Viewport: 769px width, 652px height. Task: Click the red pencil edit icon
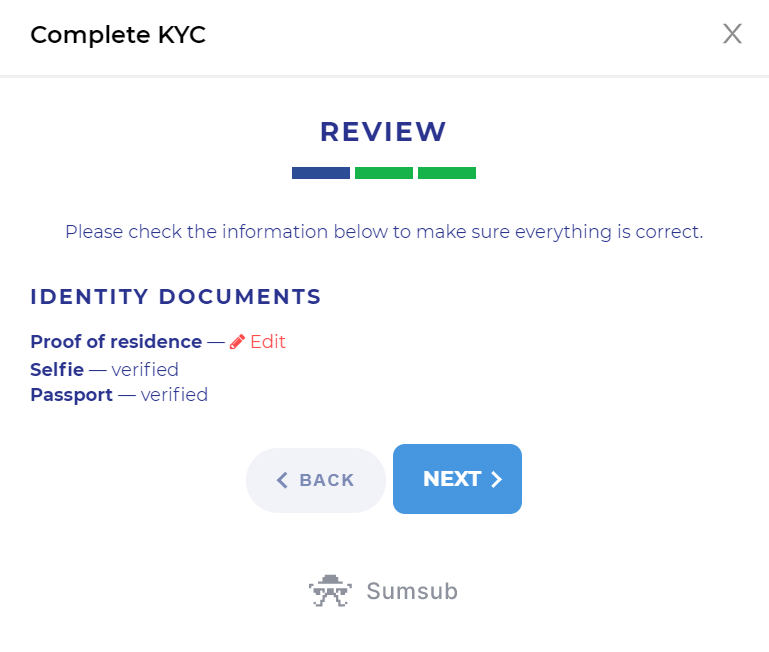[237, 342]
